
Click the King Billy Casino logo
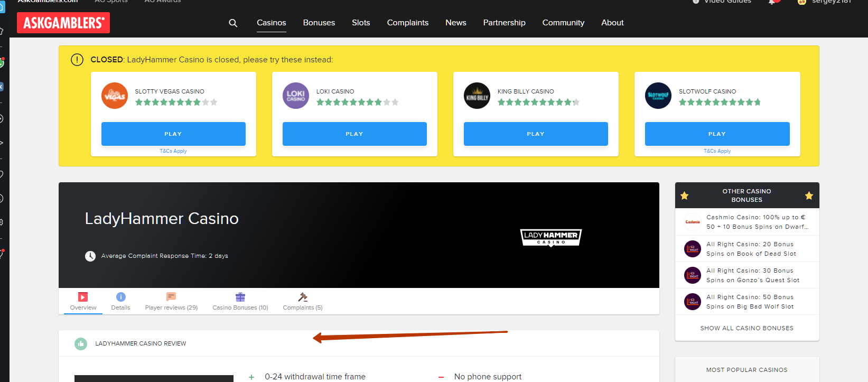pos(477,96)
